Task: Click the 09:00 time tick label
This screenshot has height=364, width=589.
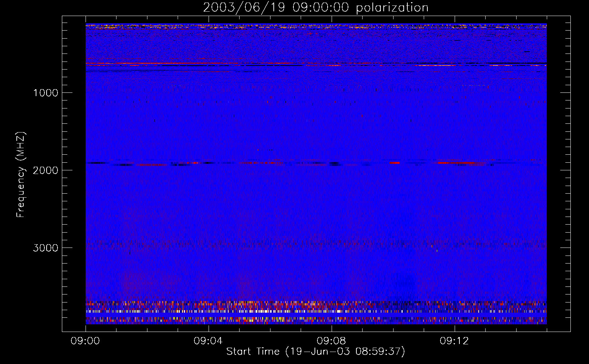Action: click(x=86, y=341)
